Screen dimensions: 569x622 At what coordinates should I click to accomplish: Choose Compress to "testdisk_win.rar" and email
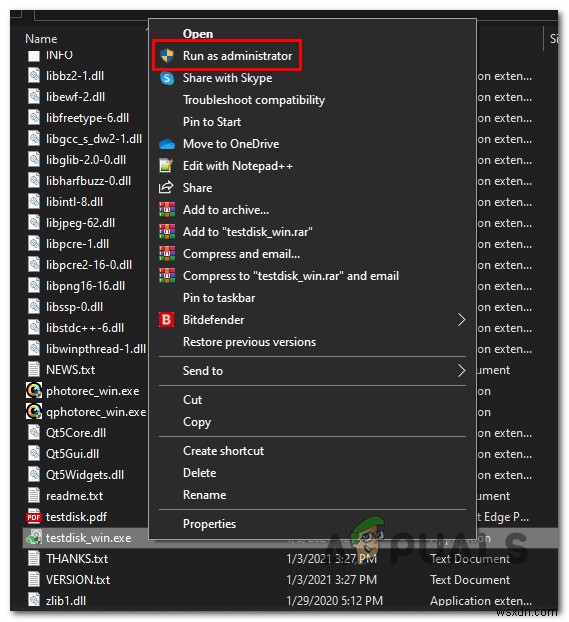click(x=291, y=276)
